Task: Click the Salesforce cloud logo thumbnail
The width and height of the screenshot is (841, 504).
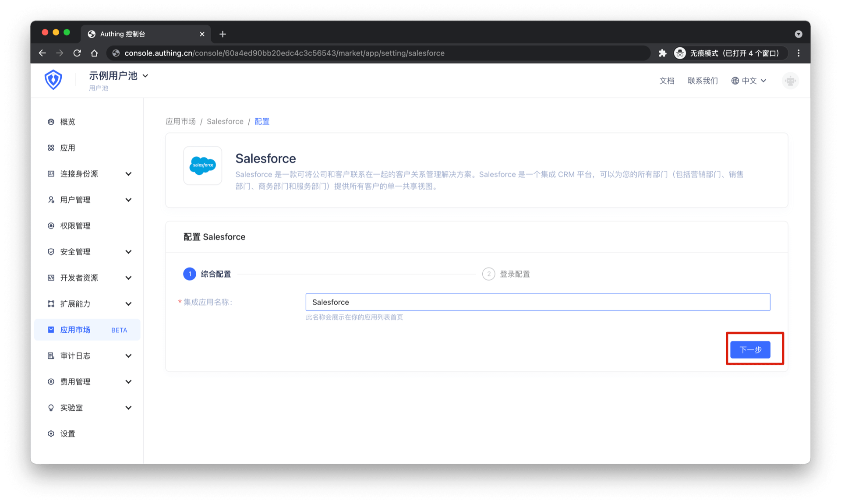Action: click(202, 166)
